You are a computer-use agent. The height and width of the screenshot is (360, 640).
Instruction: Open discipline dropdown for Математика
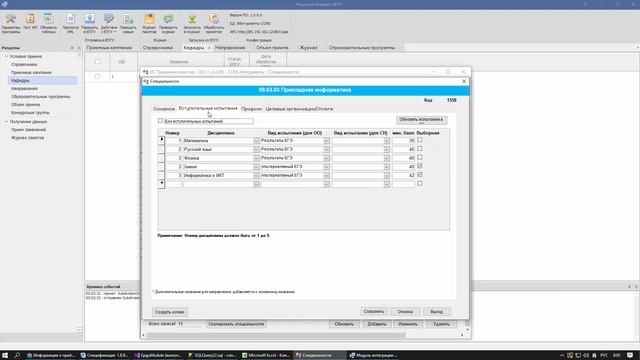click(256, 140)
